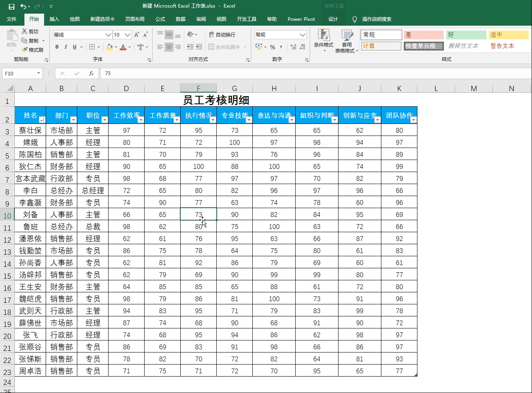Apply the 差 cell style
Image resolution: width=532 pixels, height=393 pixels.
(423, 34)
